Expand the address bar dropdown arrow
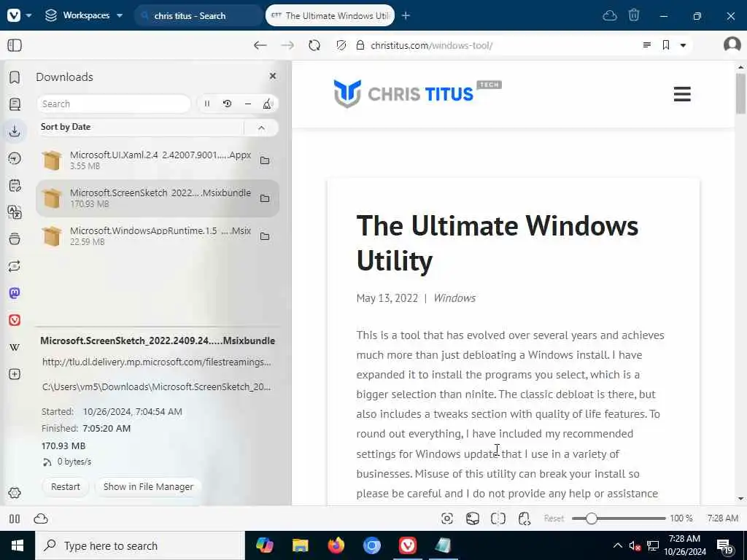 click(x=683, y=46)
